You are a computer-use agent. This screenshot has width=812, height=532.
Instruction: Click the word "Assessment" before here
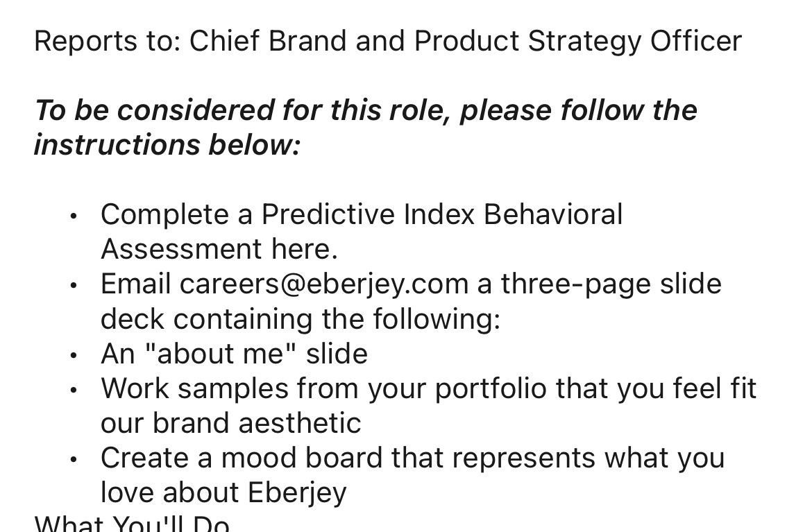(181, 249)
